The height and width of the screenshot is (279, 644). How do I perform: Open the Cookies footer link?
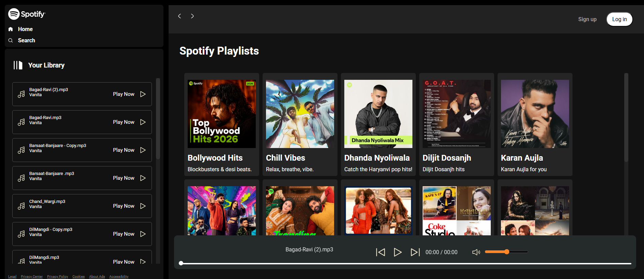[x=78, y=277]
